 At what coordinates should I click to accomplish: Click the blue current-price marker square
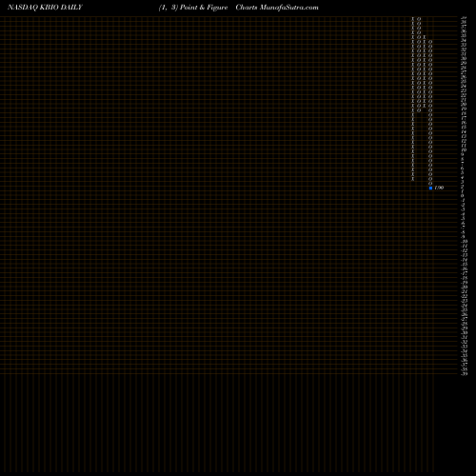tap(430, 188)
